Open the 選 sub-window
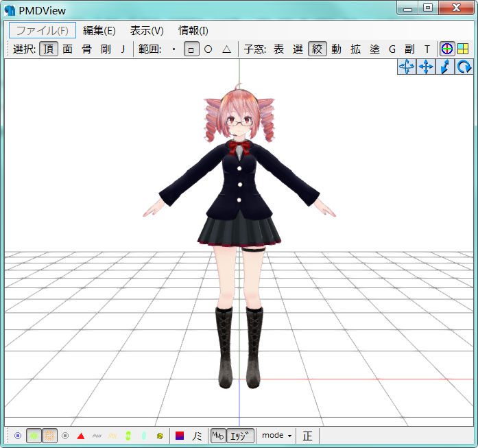 298,49
